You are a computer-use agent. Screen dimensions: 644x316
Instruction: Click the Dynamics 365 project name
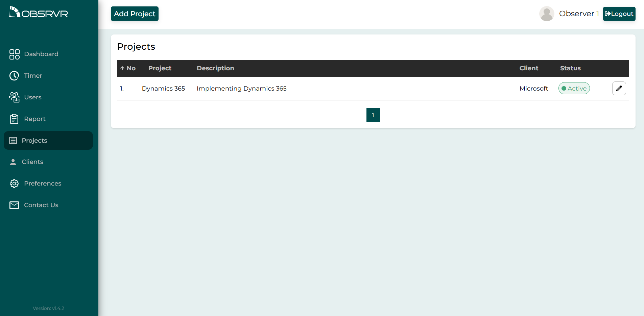pos(163,89)
